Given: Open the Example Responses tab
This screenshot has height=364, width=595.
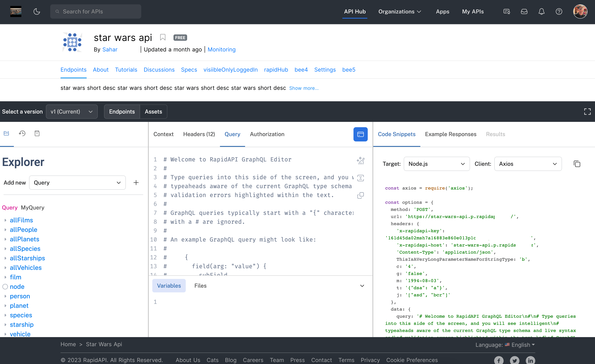Looking at the screenshot, I should [451, 134].
